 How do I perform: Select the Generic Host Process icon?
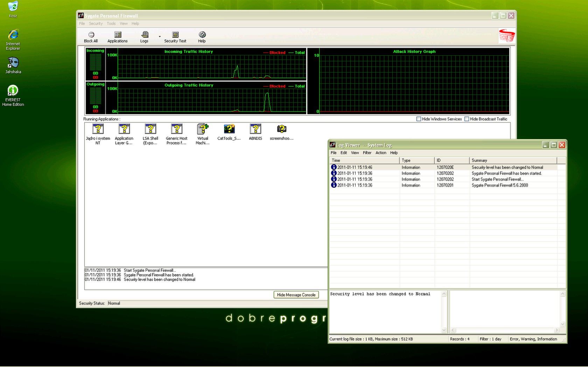(x=177, y=134)
